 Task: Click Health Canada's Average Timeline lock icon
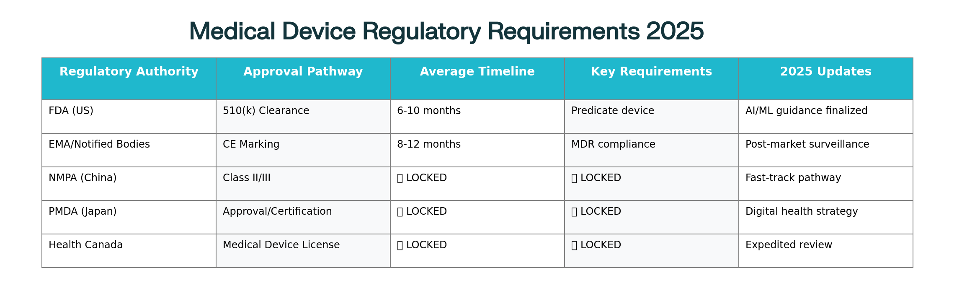(400, 245)
